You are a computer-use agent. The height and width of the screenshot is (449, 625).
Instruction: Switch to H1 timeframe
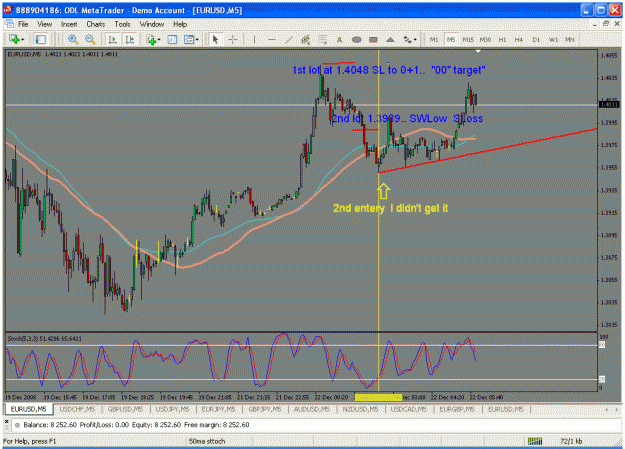tap(502, 39)
